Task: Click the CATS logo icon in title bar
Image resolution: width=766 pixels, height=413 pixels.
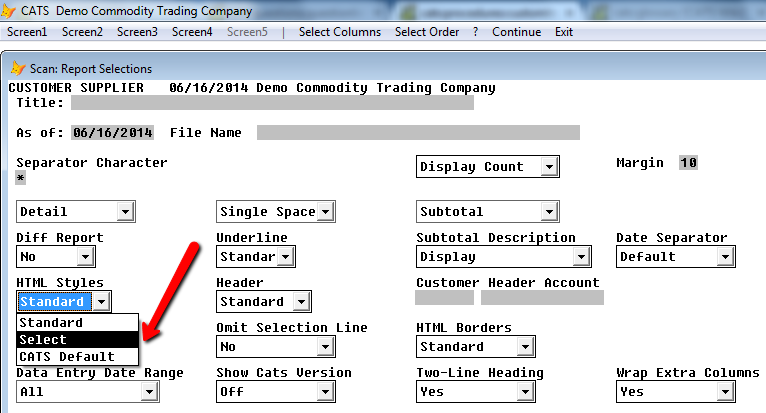Action: click(x=8, y=11)
